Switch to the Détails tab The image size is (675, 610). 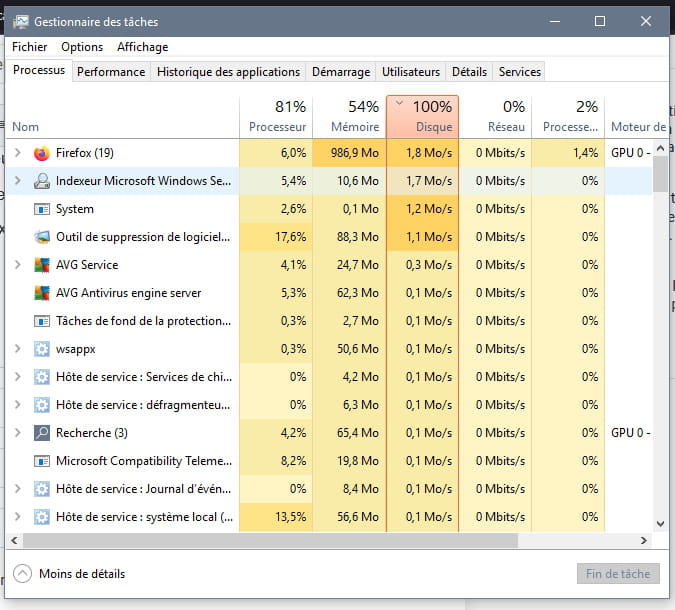[469, 72]
